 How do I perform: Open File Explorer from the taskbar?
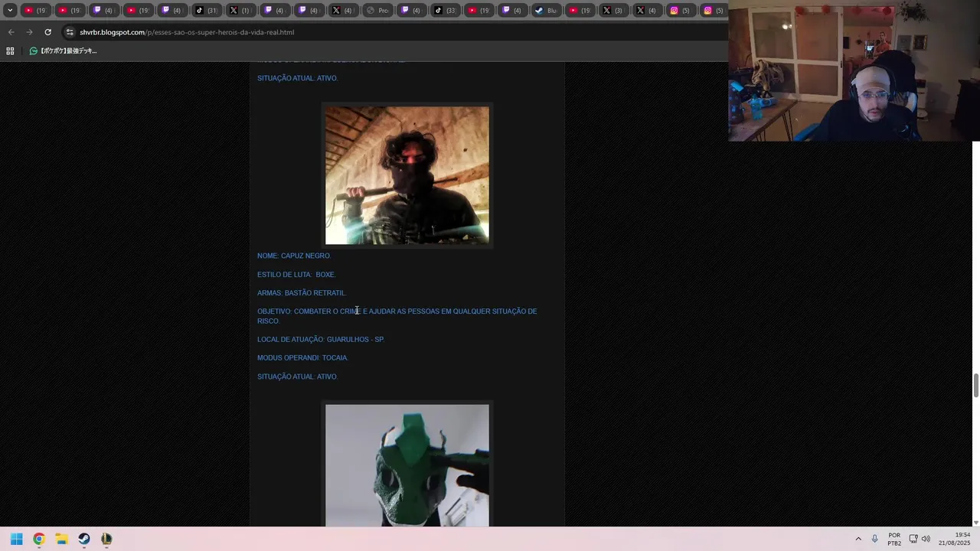coord(61,539)
